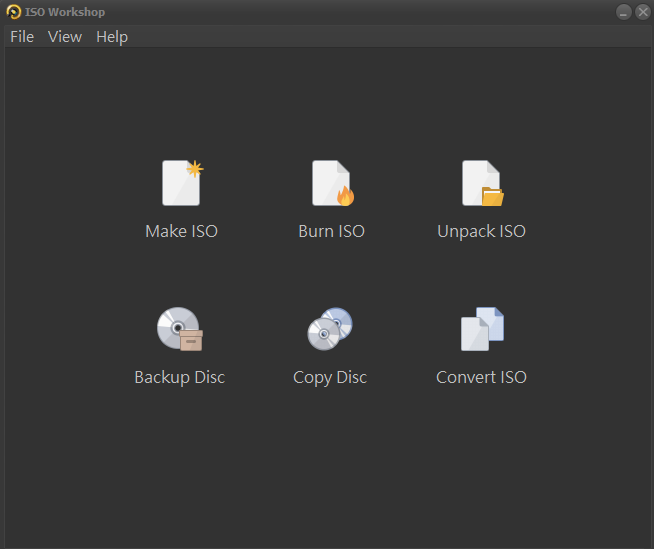The width and height of the screenshot is (654, 549).
Task: Click the Copy Disc text label
Action: pyautogui.click(x=330, y=378)
